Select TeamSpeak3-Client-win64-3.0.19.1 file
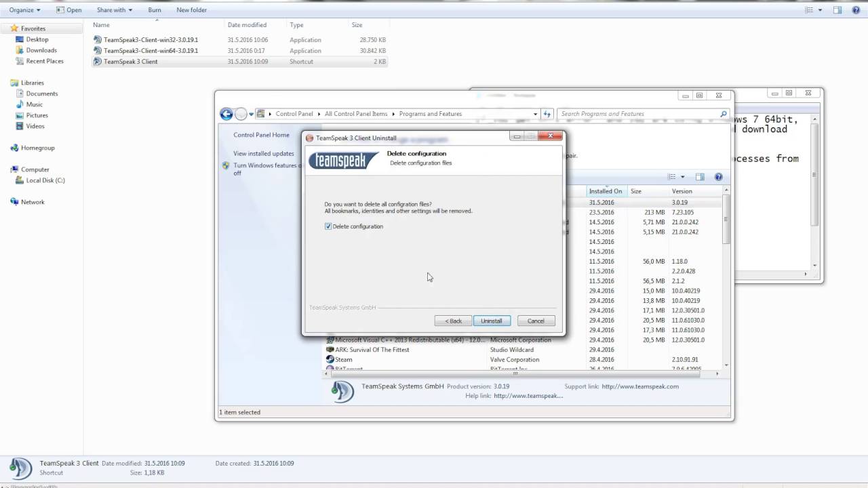The width and height of the screenshot is (868, 488). [151, 51]
